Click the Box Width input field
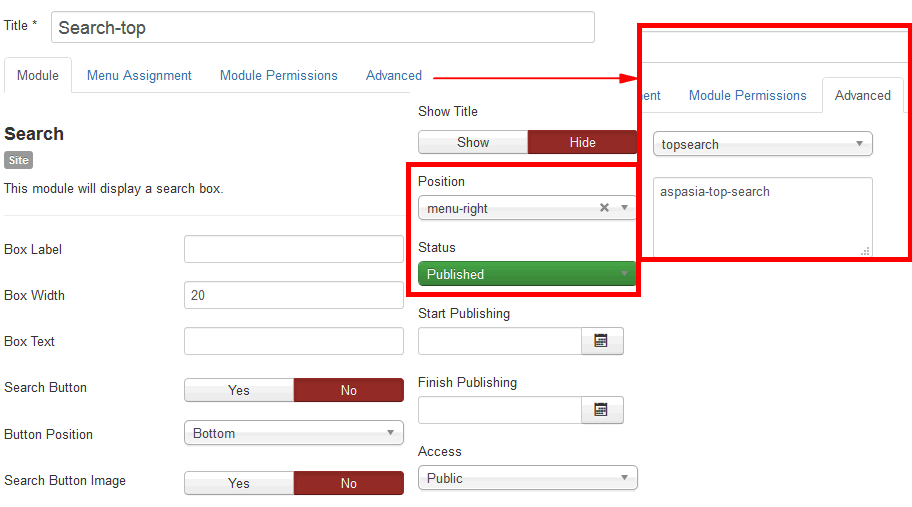This screenshot has width=912, height=507. [293, 295]
